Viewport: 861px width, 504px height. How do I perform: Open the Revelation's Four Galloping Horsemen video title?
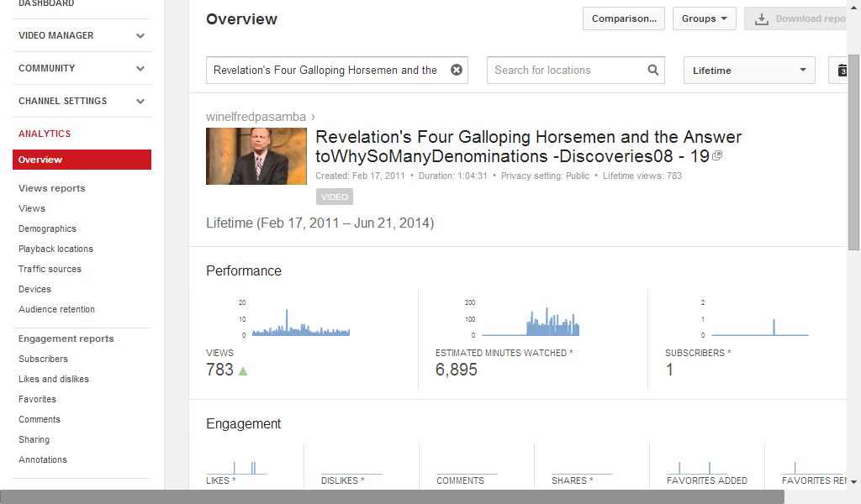pyautogui.click(x=528, y=146)
